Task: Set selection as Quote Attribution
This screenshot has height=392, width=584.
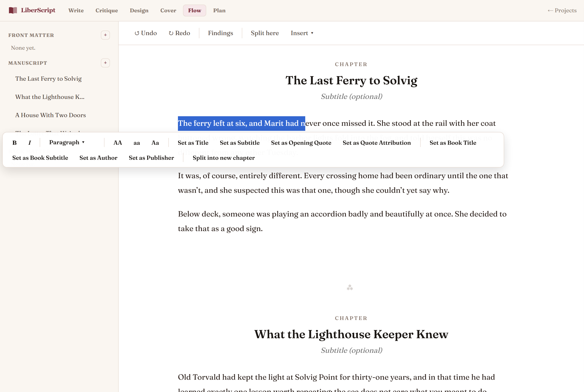Action: pyautogui.click(x=377, y=142)
